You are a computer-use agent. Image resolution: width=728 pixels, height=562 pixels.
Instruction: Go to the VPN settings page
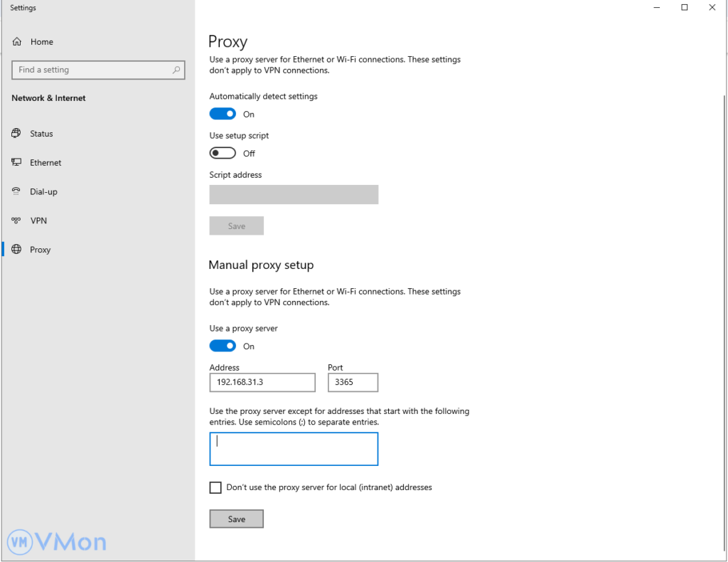(x=38, y=221)
